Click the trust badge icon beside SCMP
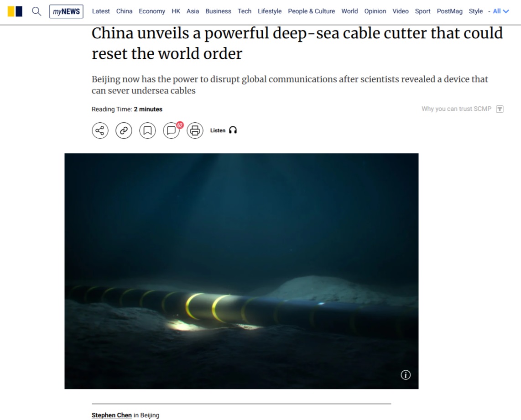The image size is (521, 420). [500, 109]
